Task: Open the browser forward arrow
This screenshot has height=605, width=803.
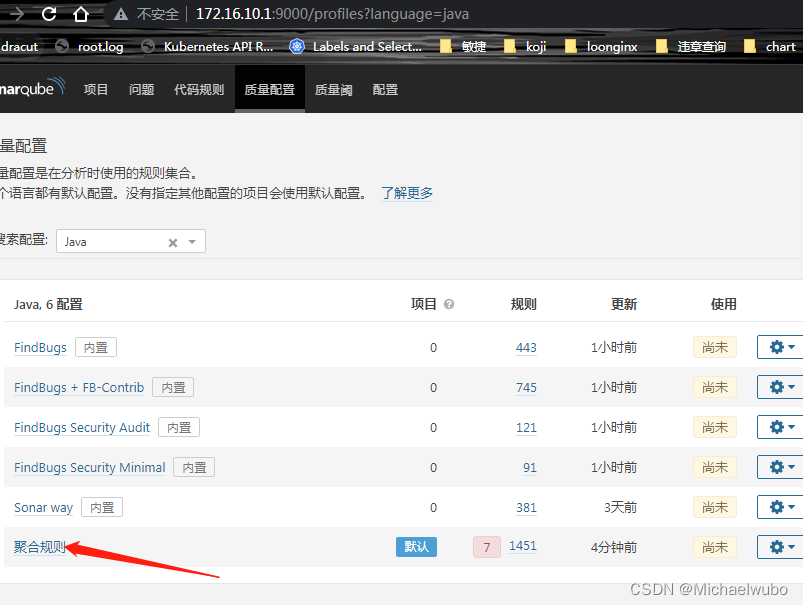Action: click(x=17, y=14)
